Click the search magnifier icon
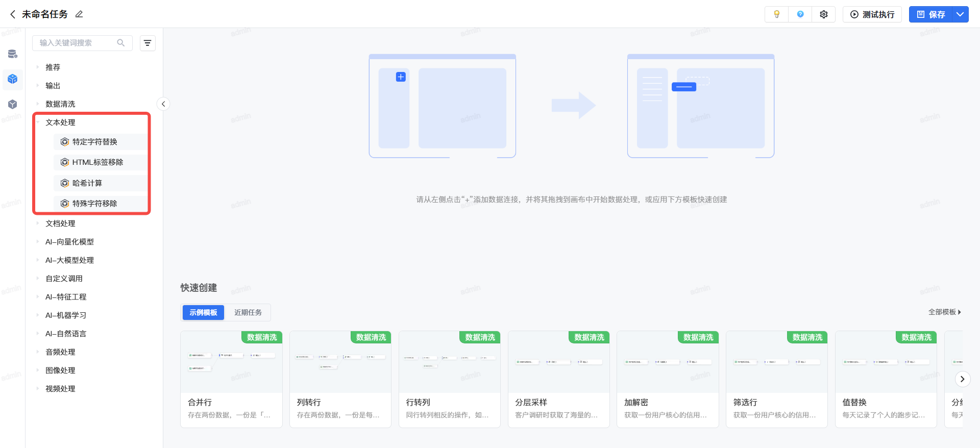980x448 pixels. (x=121, y=43)
